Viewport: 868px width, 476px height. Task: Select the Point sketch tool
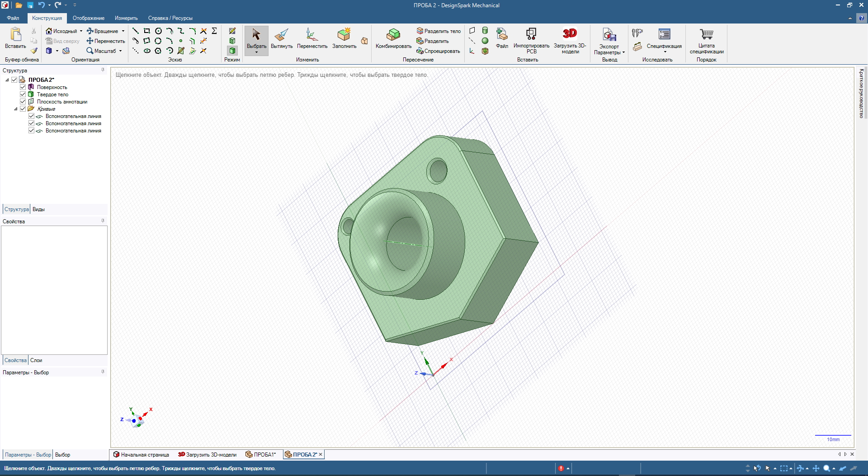coord(181,41)
